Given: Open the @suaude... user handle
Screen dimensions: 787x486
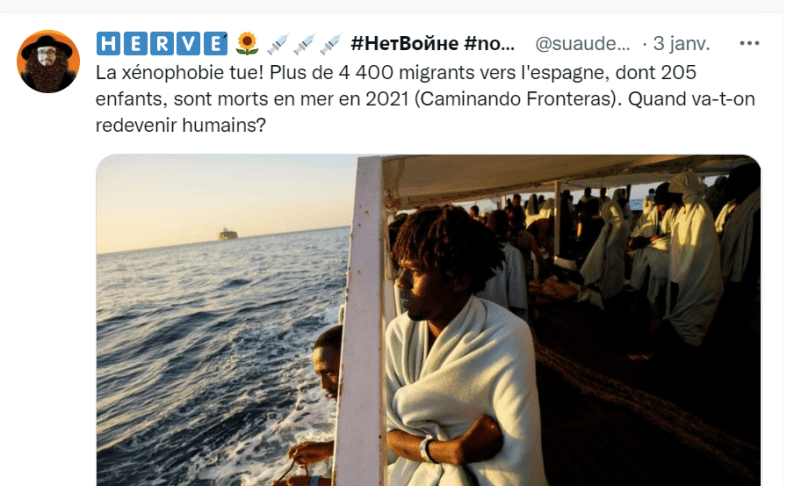Looking at the screenshot, I should pyautogui.click(x=582, y=44).
